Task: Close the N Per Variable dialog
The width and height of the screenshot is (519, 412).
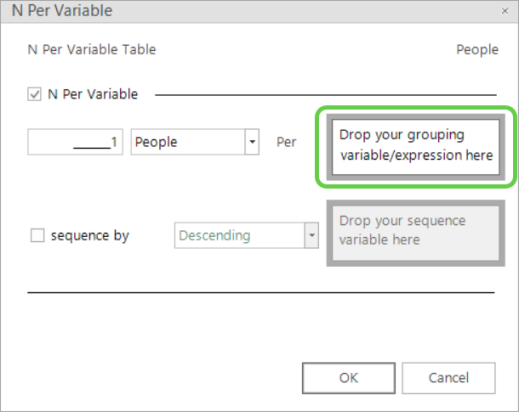Action: (505, 11)
